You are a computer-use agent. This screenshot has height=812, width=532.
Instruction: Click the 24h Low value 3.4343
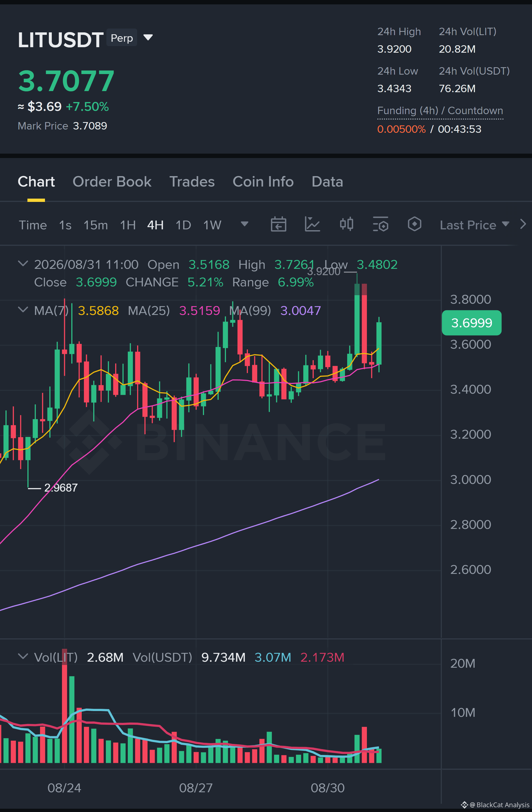394,89
